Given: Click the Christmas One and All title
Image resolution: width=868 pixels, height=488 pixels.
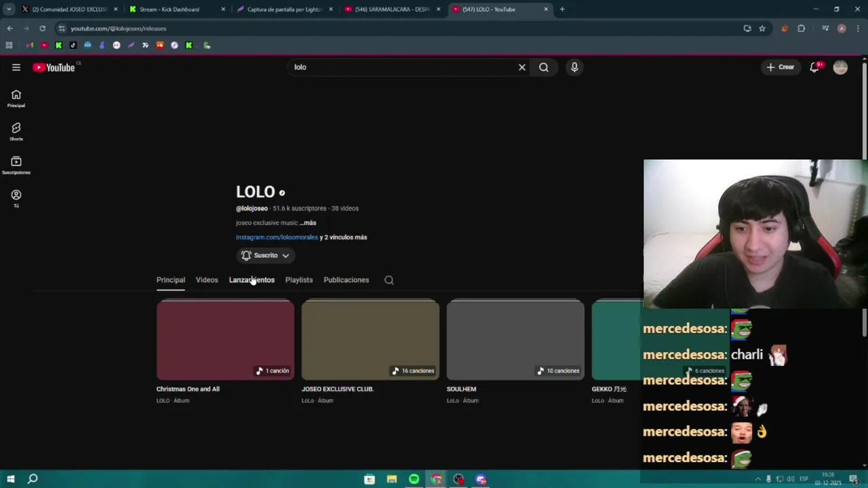Looking at the screenshot, I should point(188,389).
